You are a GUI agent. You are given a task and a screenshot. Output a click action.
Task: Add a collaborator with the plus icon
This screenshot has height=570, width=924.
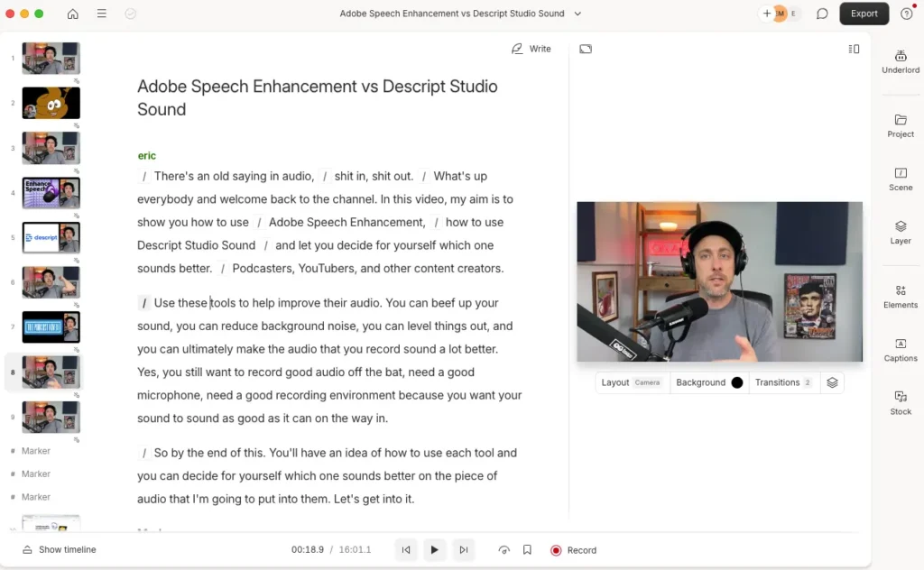tap(767, 14)
